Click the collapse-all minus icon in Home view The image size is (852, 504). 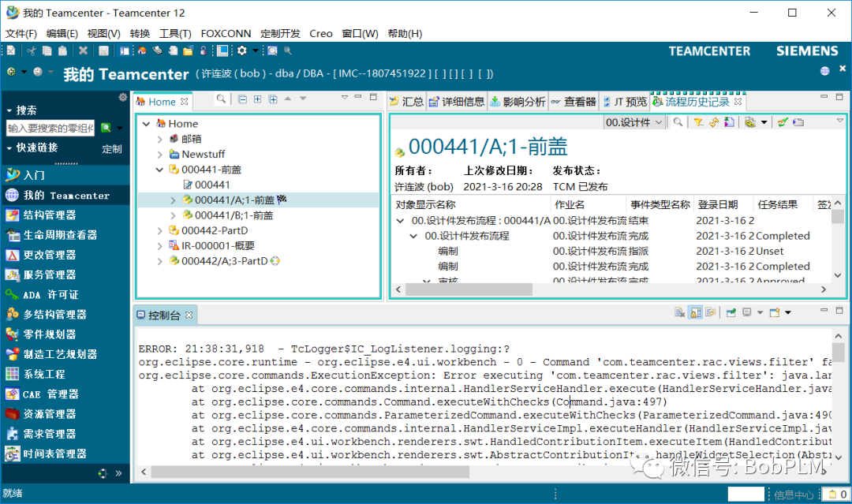pyautogui.click(x=242, y=99)
